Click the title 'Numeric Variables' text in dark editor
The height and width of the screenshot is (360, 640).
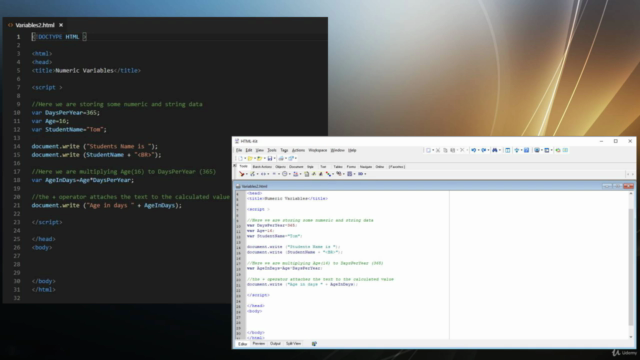[x=84, y=71]
